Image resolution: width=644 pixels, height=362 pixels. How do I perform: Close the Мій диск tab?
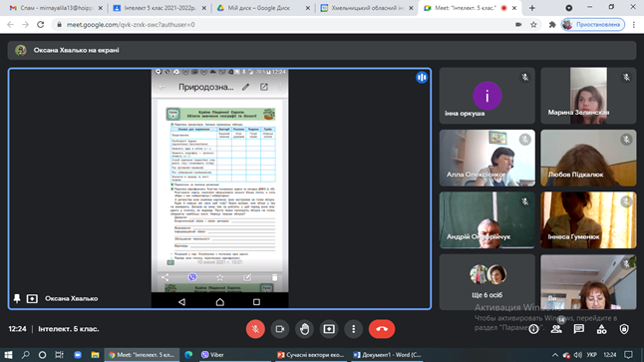[x=308, y=8]
